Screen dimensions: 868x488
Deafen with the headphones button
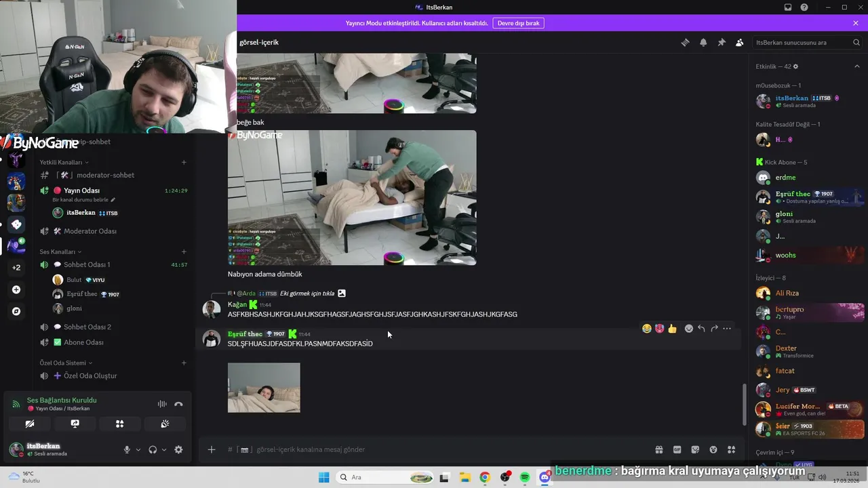153,449
